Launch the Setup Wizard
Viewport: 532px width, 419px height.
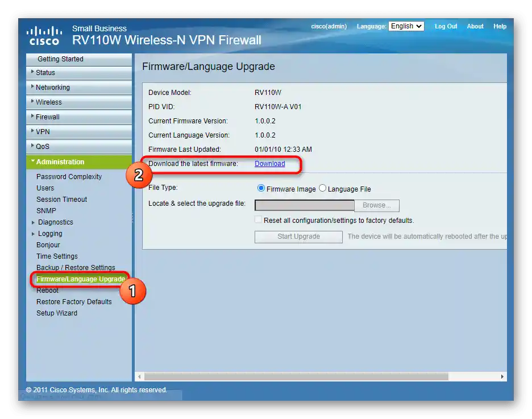57,313
